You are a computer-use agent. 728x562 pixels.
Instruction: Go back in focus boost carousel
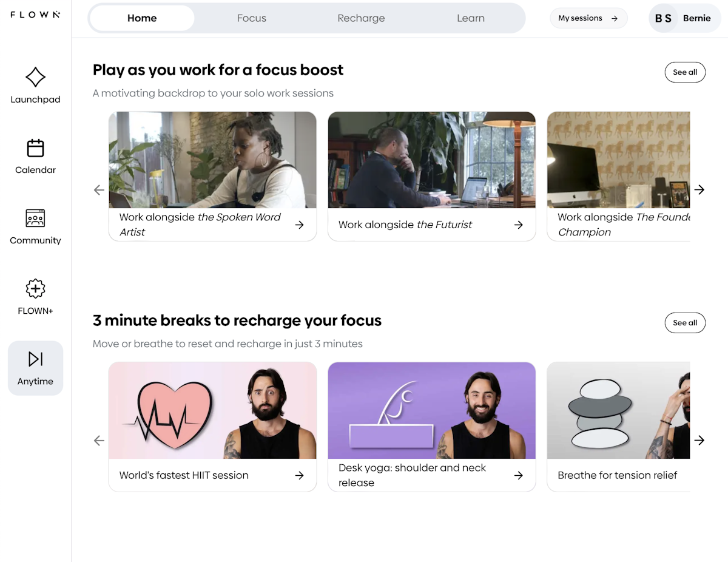click(99, 190)
